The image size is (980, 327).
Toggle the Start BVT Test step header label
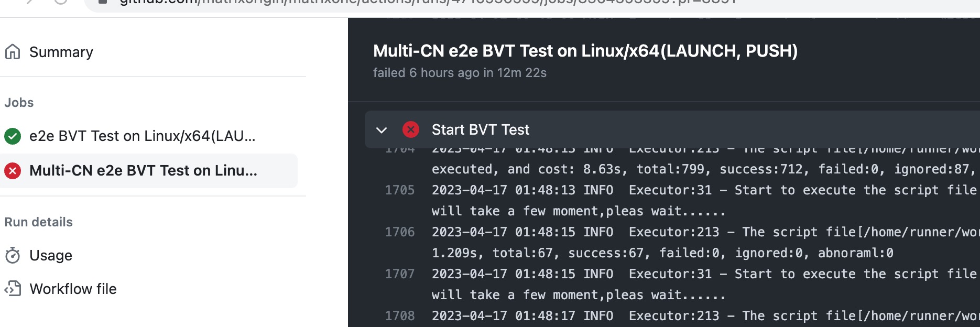point(481,129)
